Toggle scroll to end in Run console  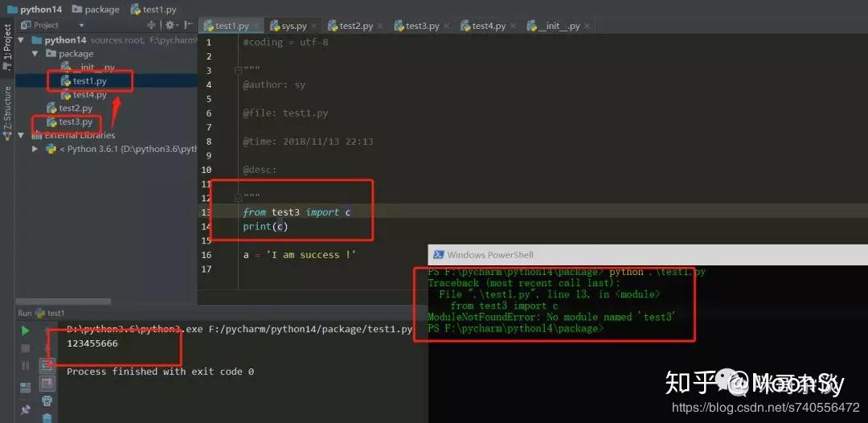[47, 383]
